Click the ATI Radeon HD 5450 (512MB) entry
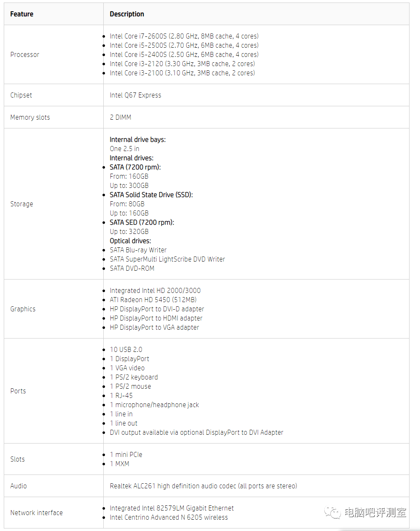420x531 pixels. point(153,300)
